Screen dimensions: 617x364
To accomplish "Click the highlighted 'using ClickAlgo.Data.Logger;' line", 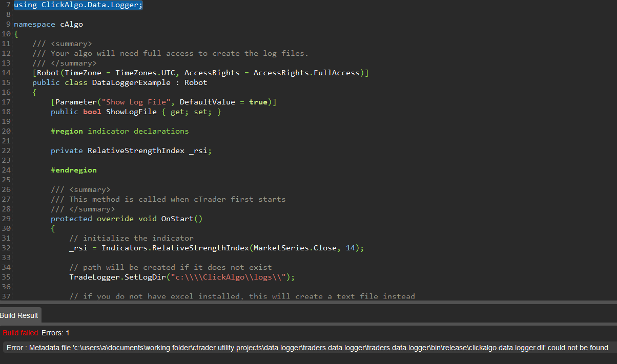I will pyautogui.click(x=78, y=5).
